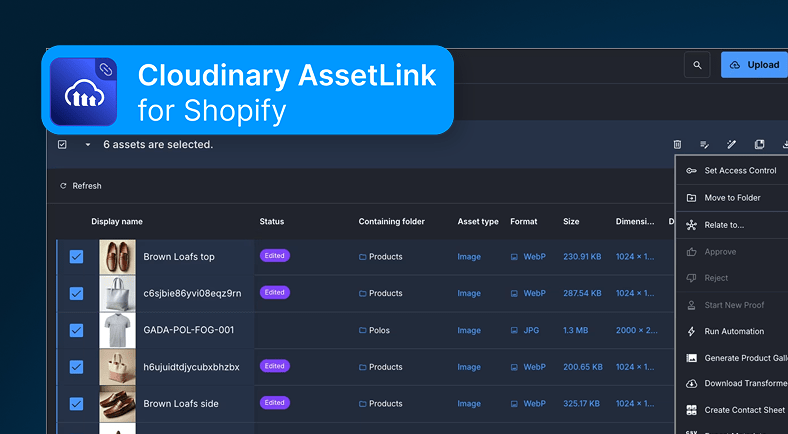
Task: Uncheck the GADA-POL-FOG-001 checkbox
Action: click(76, 331)
